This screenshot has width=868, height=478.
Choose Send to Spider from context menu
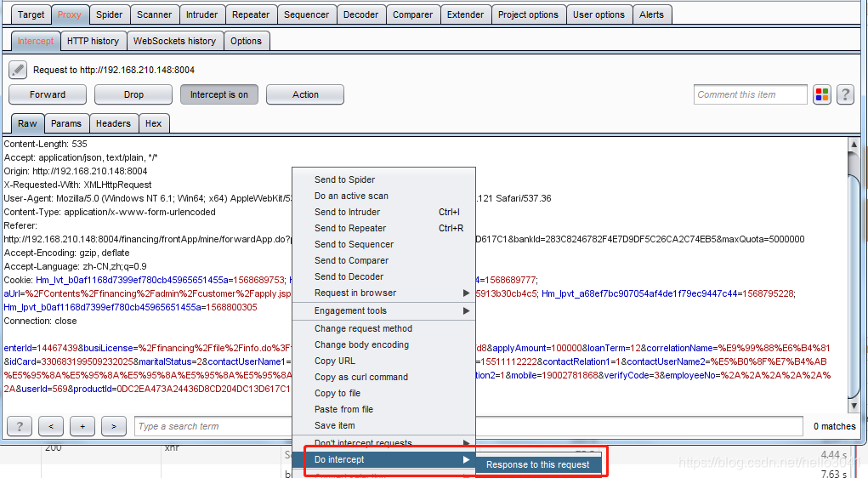click(x=383, y=180)
